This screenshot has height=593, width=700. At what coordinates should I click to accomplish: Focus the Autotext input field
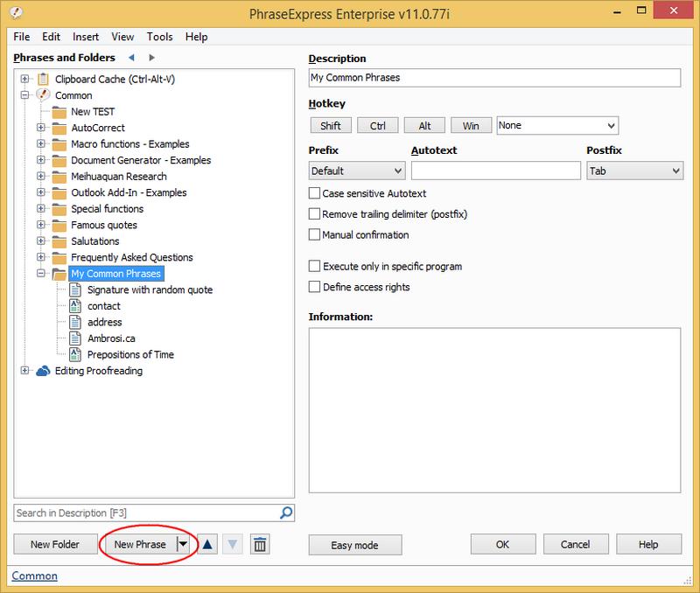[x=495, y=171]
